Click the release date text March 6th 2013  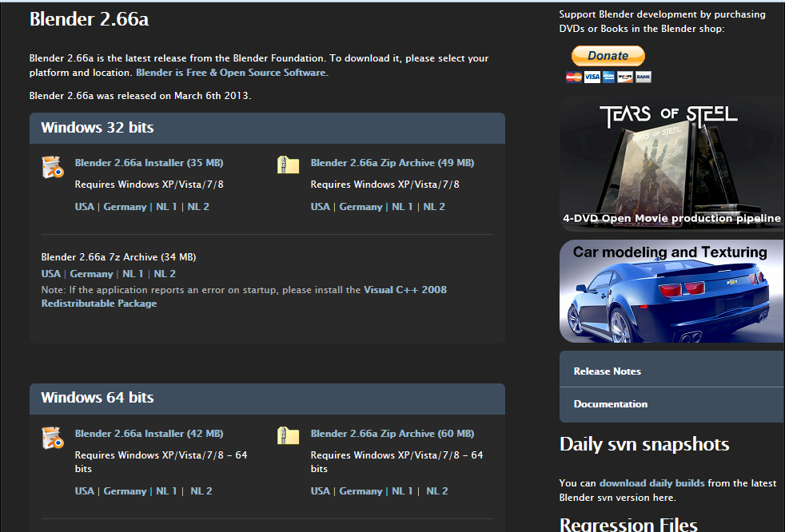[x=211, y=96]
